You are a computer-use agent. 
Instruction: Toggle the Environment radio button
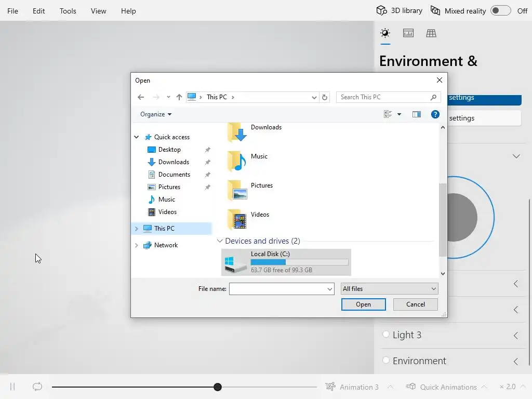pos(386,360)
